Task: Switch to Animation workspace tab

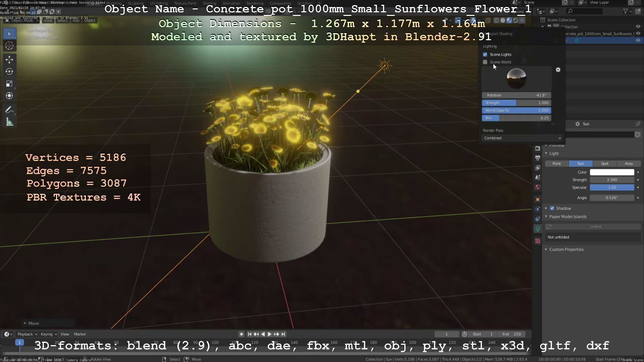Action: tap(231, 3)
